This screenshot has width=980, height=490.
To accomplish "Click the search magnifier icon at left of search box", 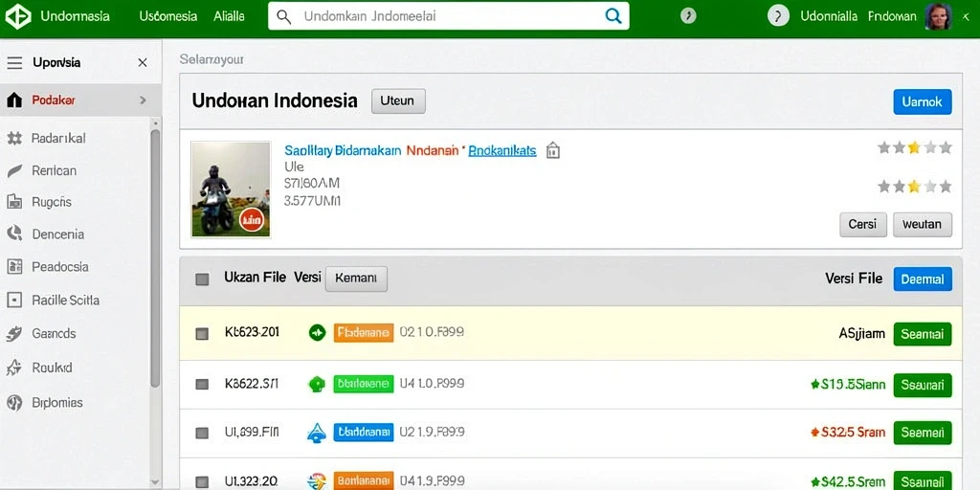I will pyautogui.click(x=283, y=17).
